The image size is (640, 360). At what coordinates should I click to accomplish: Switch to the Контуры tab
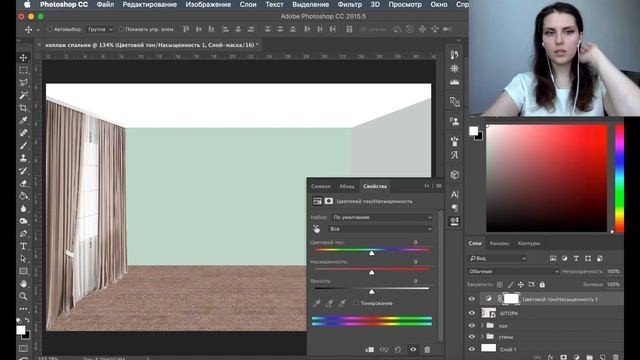click(529, 243)
